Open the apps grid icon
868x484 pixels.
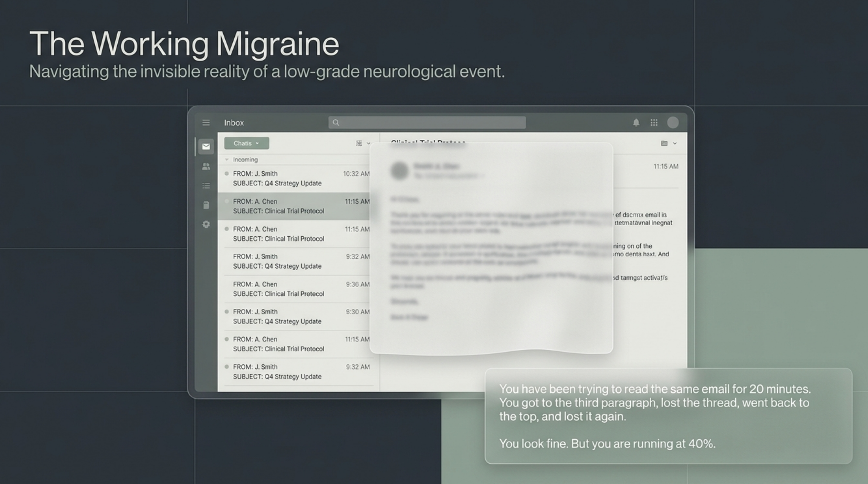point(654,122)
